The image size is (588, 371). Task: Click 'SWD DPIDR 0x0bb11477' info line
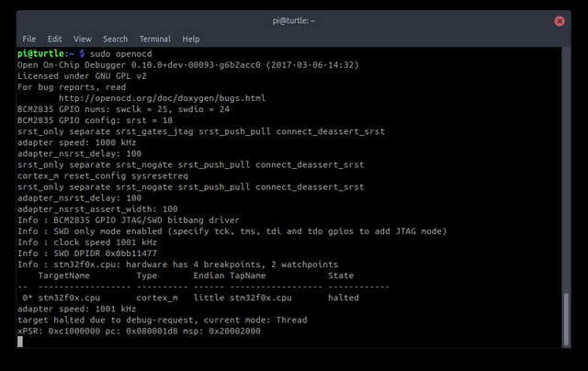[x=87, y=253]
